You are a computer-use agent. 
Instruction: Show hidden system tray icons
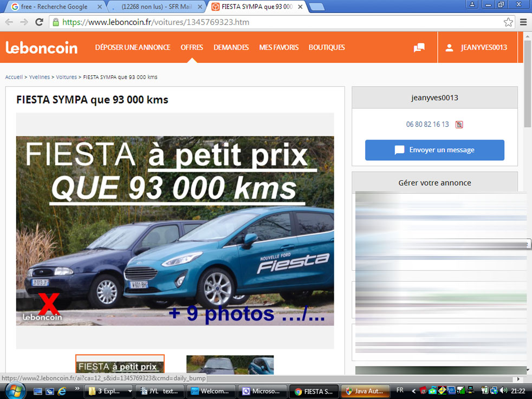pos(413,391)
